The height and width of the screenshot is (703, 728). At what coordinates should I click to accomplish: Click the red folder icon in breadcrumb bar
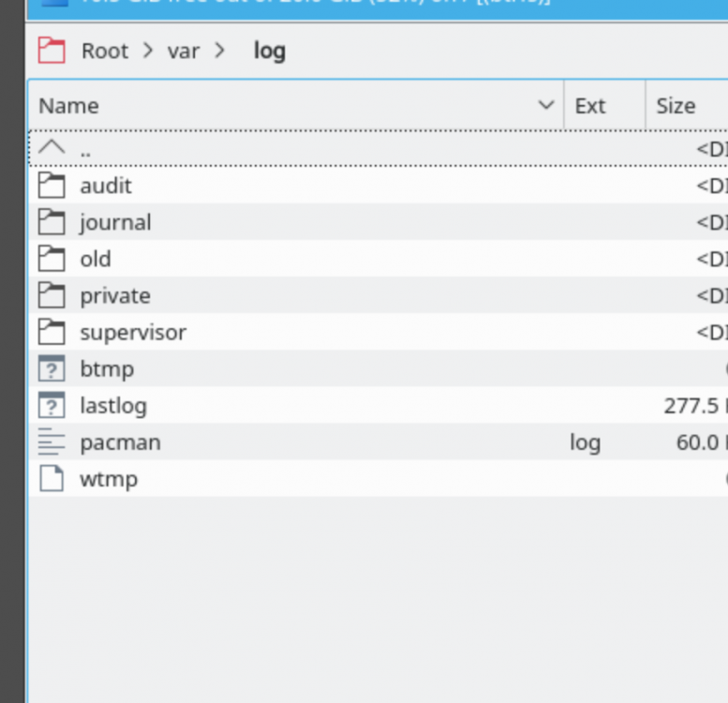click(52, 51)
